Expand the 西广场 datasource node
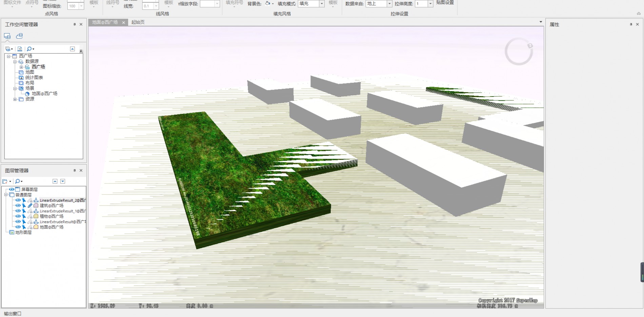644x317 pixels. [x=21, y=67]
